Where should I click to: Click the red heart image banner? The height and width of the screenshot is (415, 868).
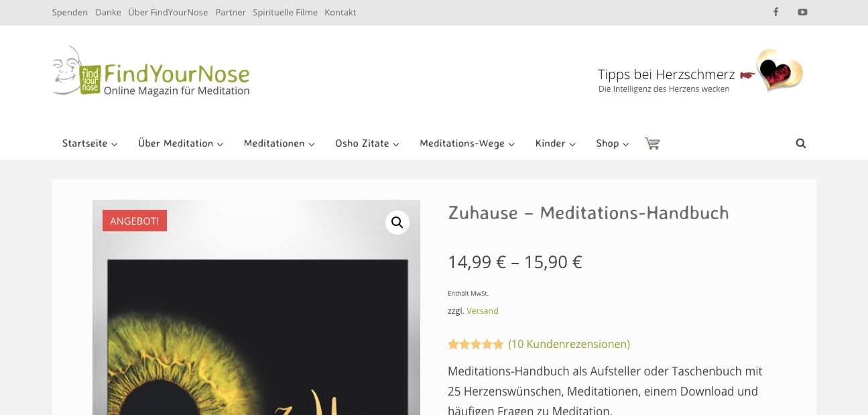[x=779, y=70]
